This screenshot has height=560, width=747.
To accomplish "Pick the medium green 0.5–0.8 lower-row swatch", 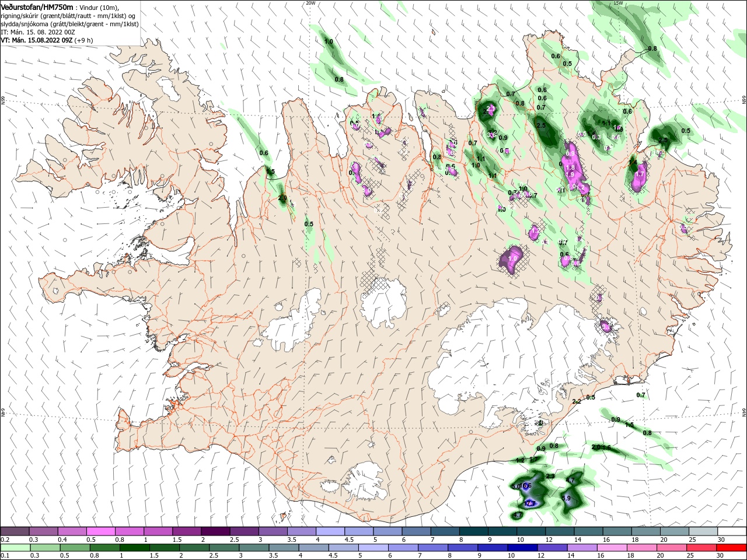I will tap(75, 548).
